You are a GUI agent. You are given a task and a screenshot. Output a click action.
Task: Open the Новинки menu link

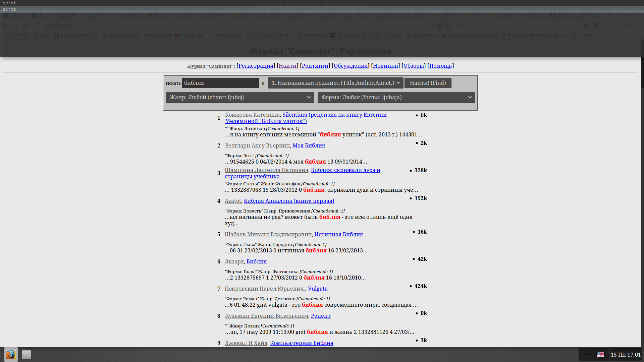click(385, 66)
